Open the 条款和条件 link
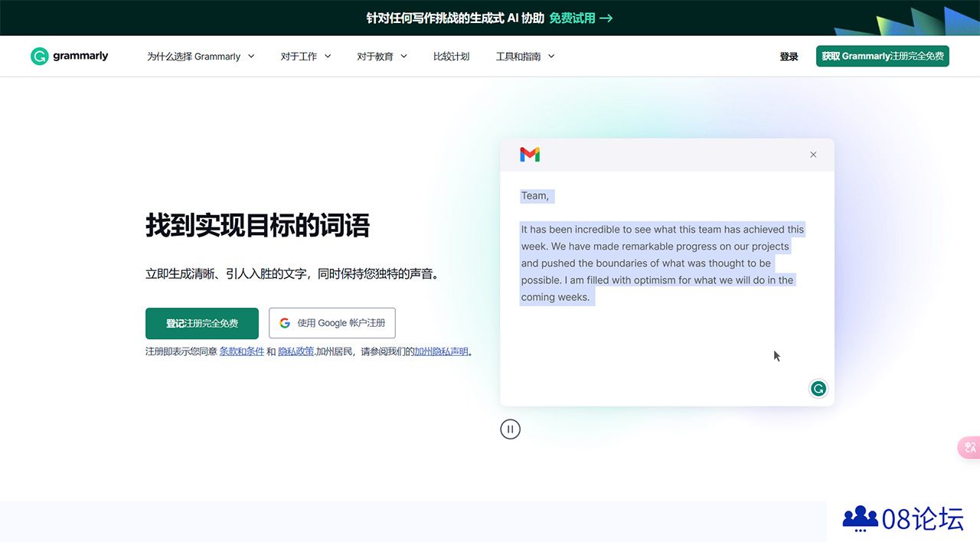 [x=242, y=351]
